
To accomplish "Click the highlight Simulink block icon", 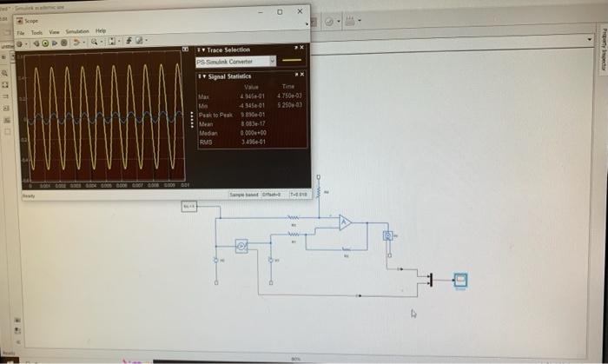I will [76, 43].
